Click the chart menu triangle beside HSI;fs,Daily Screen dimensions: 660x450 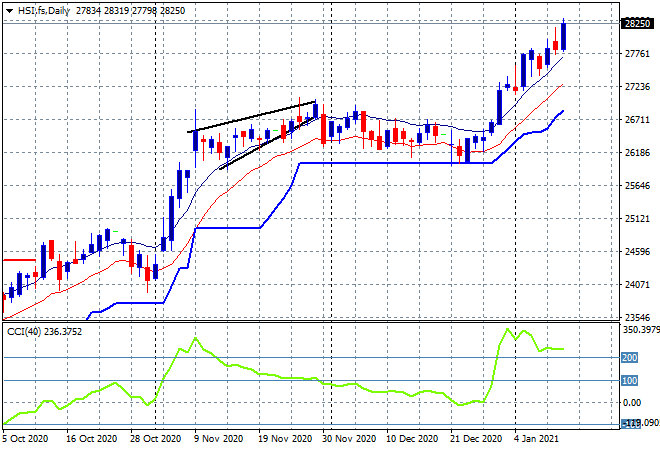(x=9, y=11)
